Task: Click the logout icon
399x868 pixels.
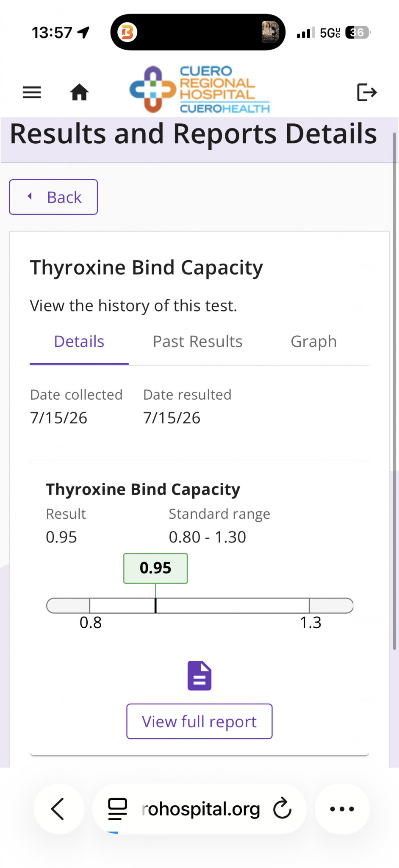Action: (x=367, y=92)
